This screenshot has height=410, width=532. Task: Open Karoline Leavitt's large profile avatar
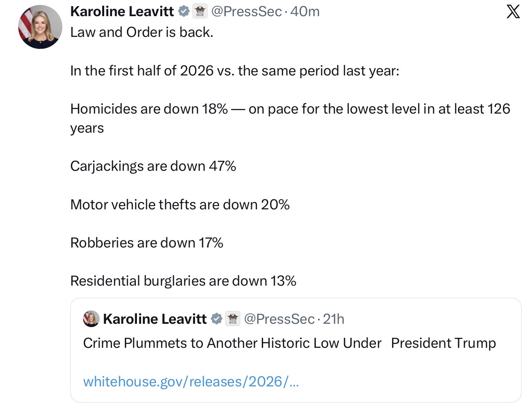coord(40,27)
